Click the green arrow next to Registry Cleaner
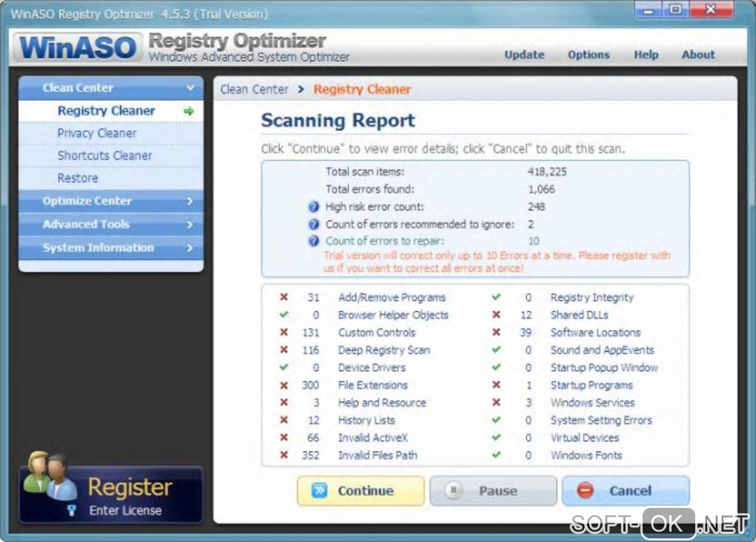The width and height of the screenshot is (756, 542). (x=188, y=111)
